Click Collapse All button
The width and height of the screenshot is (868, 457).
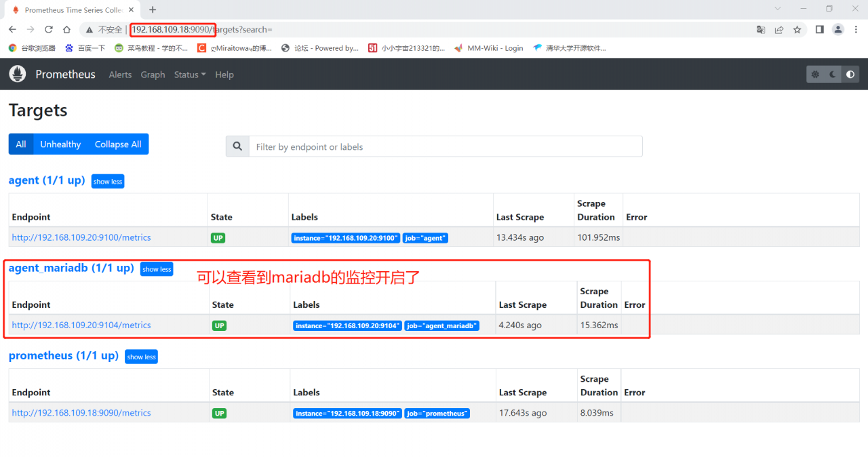click(118, 144)
